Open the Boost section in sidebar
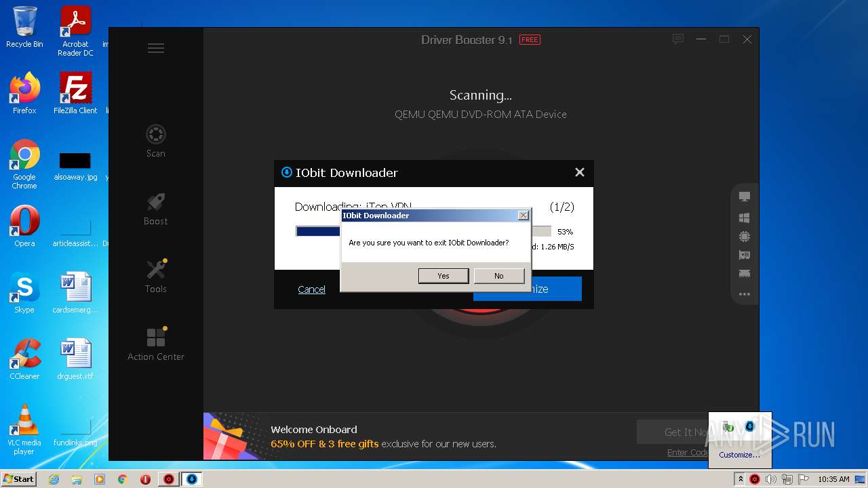868x488 pixels. pyautogui.click(x=156, y=209)
